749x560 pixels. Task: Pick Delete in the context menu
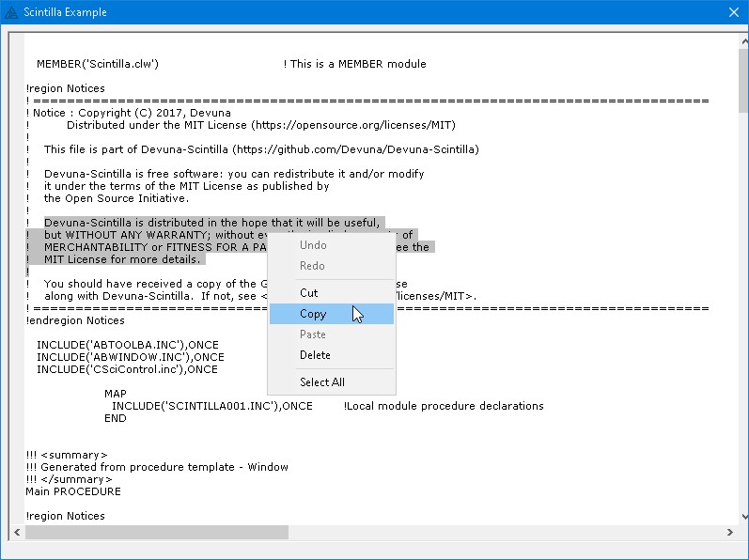[x=315, y=355]
